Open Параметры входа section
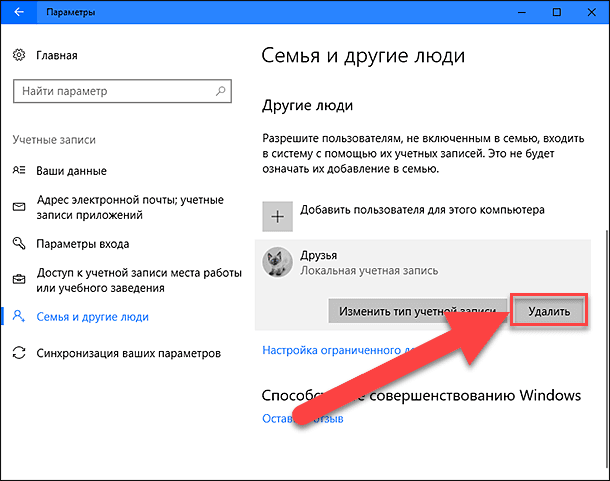This screenshot has width=610, height=481. pos(82,244)
